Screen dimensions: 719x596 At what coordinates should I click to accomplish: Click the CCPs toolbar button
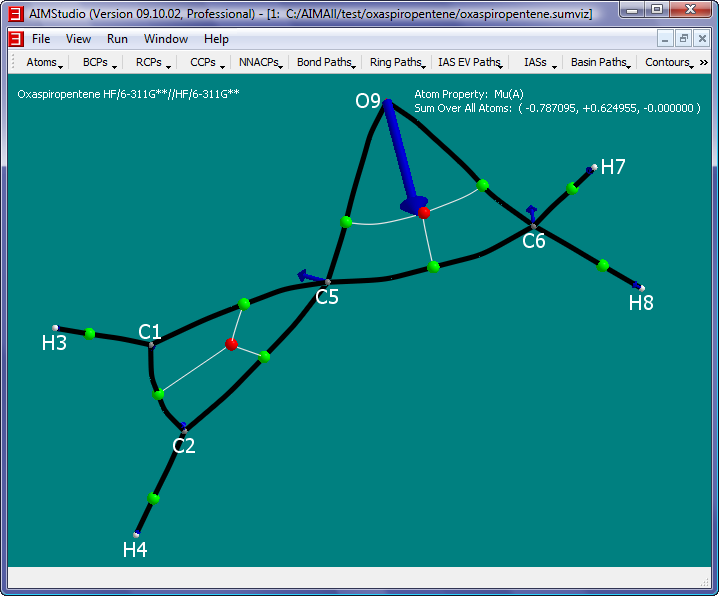tap(206, 63)
